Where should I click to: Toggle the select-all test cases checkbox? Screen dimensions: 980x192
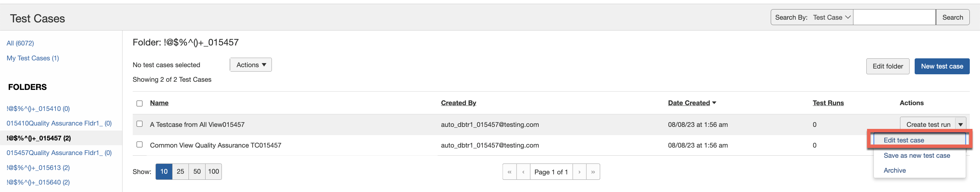[140, 103]
